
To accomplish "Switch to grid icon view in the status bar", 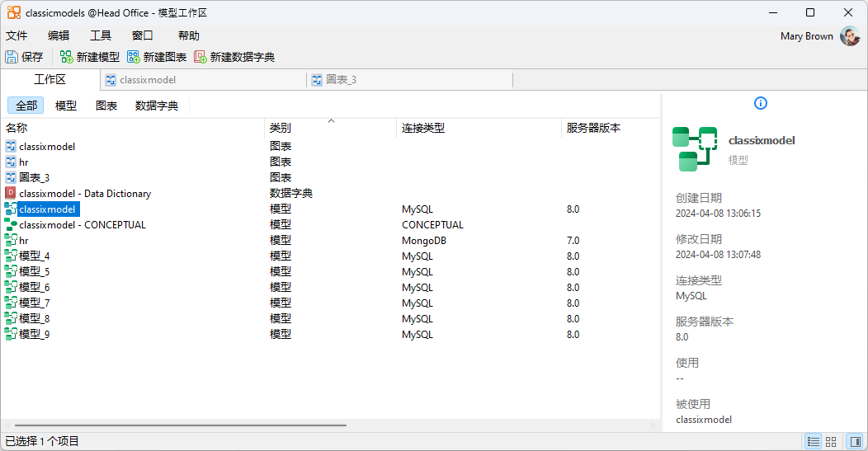I will (831, 442).
